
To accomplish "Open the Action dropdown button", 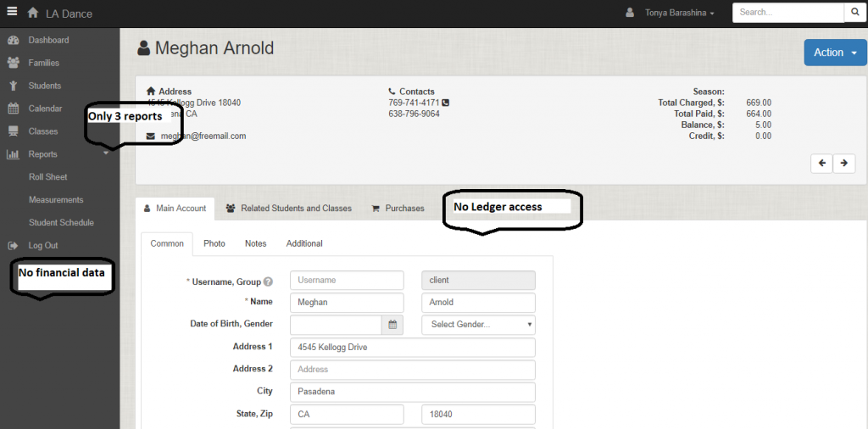I will point(835,53).
